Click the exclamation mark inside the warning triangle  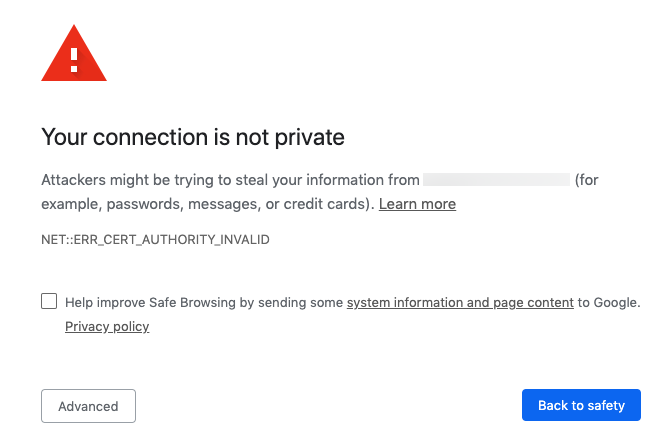pyautogui.click(x=74, y=55)
